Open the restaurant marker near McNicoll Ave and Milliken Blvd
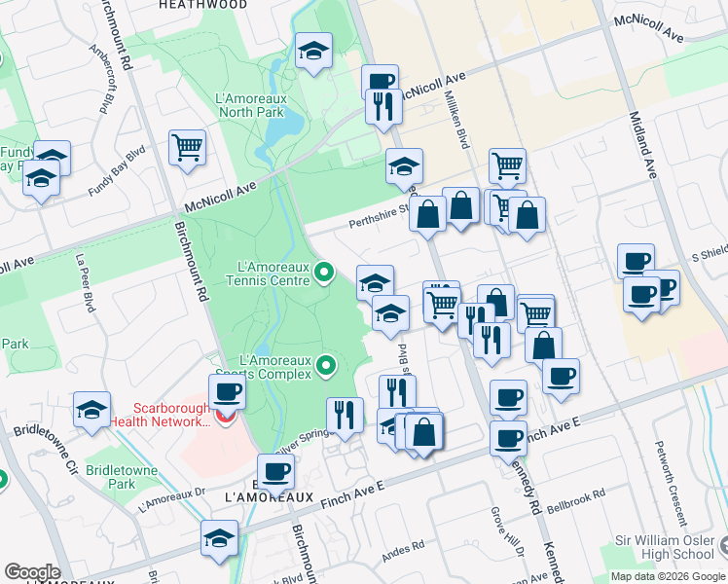Viewport: 728px width, 584px height. [x=383, y=107]
